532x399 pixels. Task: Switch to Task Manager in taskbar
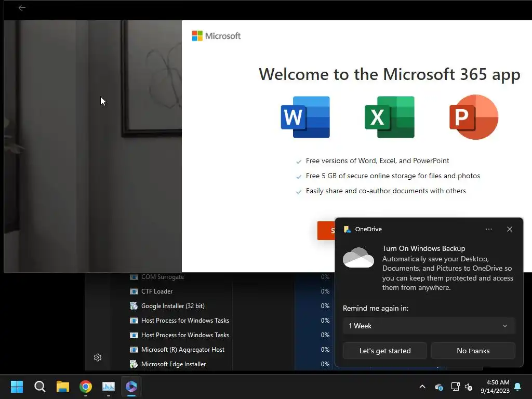coord(109,387)
